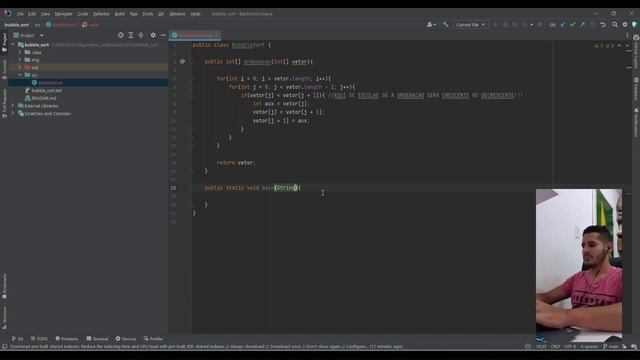Viewport: 640px width, 360px height.
Task: Click Expand All in Project panel
Action: [x=131, y=36]
